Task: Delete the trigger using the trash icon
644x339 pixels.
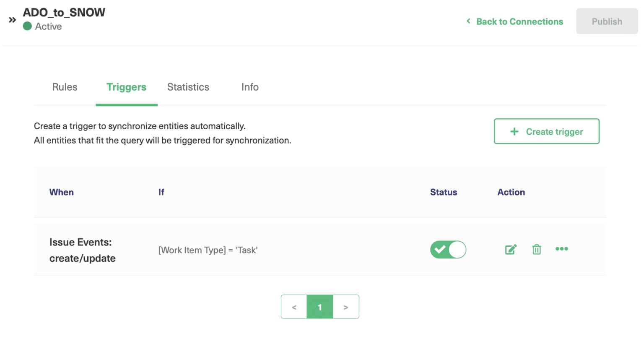Action: click(x=537, y=249)
